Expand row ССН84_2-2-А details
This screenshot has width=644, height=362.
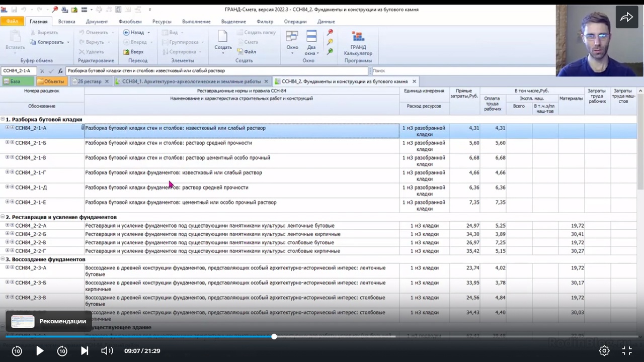coord(8,225)
